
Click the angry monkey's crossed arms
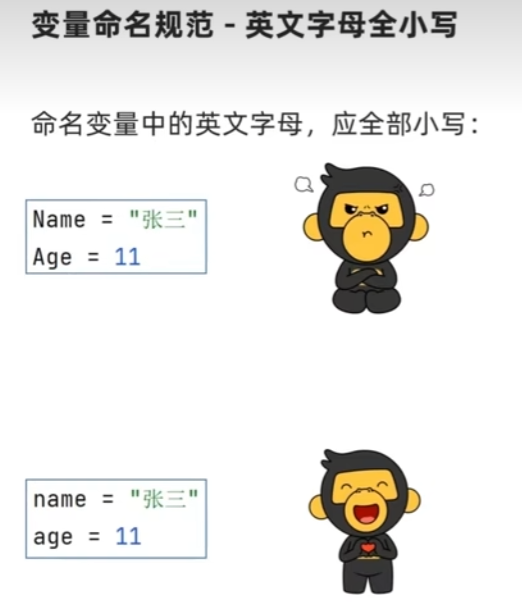point(366,278)
